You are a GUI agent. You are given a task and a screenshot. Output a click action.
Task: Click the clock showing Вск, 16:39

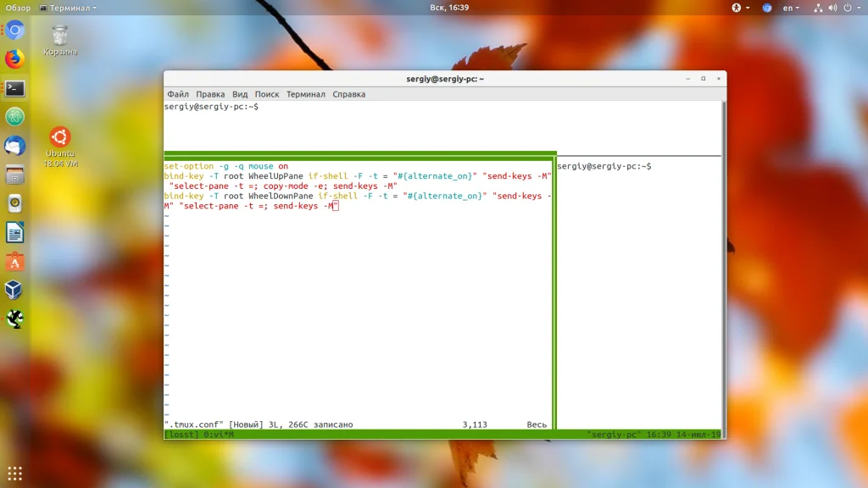449,8
